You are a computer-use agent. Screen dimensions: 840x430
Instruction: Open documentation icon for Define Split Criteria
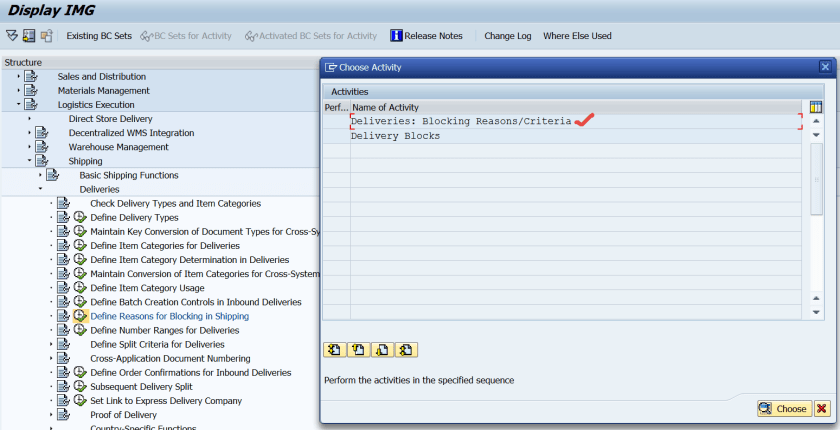pyautogui.click(x=64, y=344)
